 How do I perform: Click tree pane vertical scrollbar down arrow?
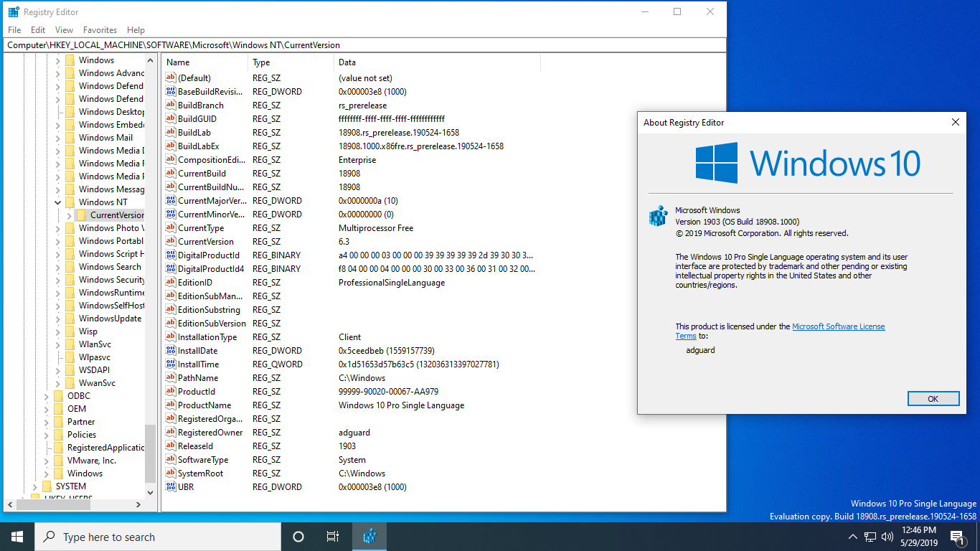pos(150,493)
